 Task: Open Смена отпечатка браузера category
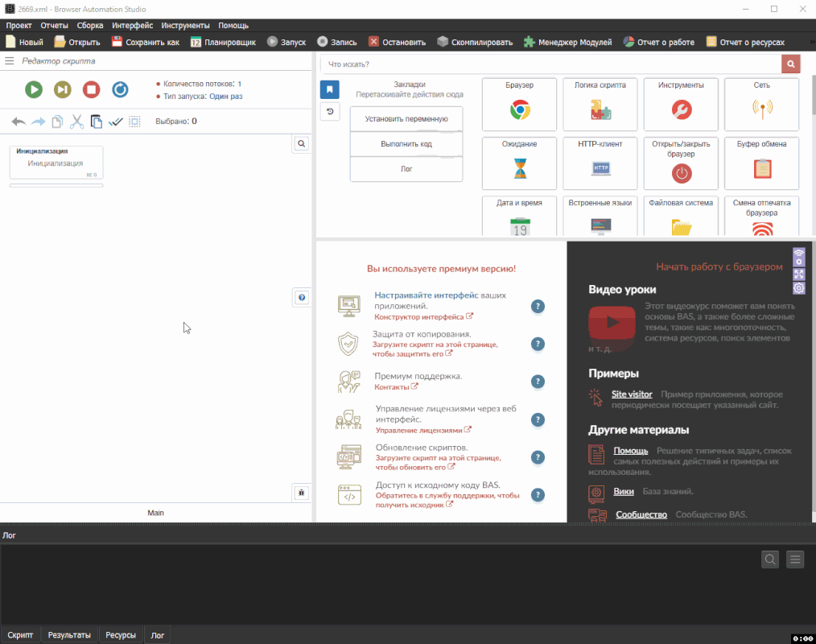pyautogui.click(x=761, y=216)
